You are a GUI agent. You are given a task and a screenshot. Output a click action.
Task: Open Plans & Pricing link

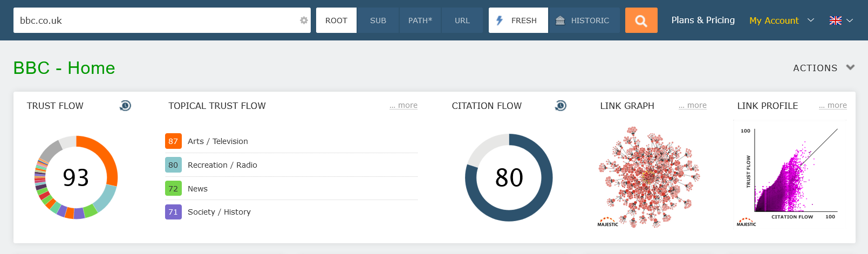pyautogui.click(x=703, y=20)
